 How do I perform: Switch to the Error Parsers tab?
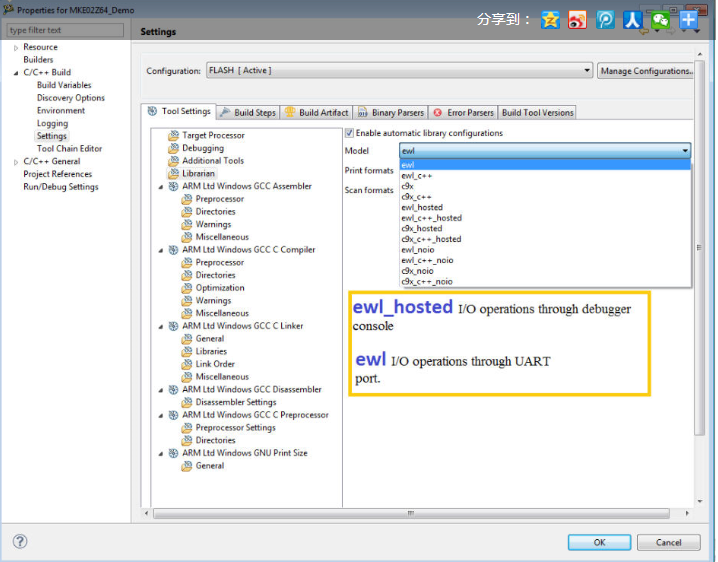(x=463, y=113)
